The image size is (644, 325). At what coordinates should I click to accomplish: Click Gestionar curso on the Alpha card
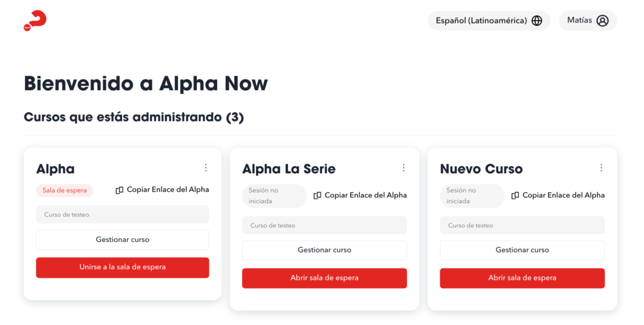click(123, 239)
